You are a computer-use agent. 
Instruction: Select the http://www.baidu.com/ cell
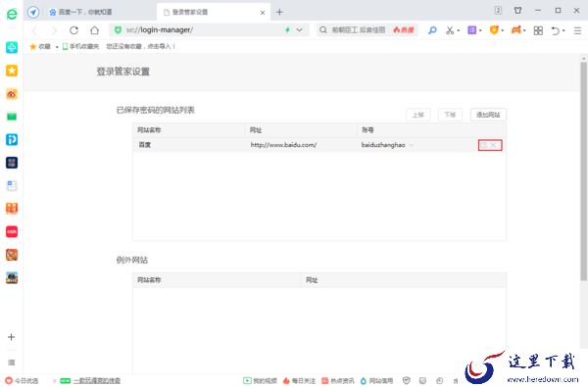click(x=284, y=145)
